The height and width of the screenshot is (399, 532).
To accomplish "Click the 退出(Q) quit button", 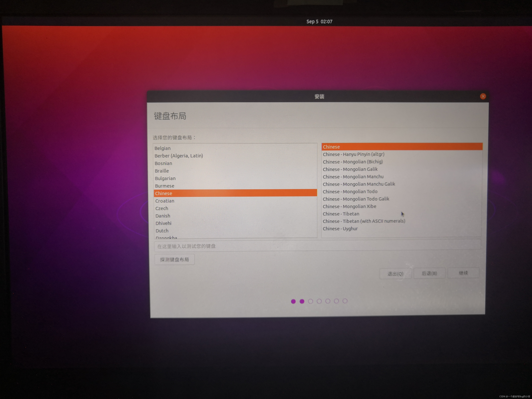I will pos(395,274).
